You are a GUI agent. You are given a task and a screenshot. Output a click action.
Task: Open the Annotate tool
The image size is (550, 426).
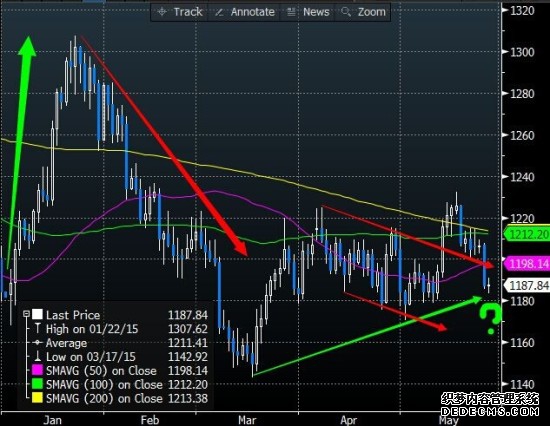(x=244, y=12)
